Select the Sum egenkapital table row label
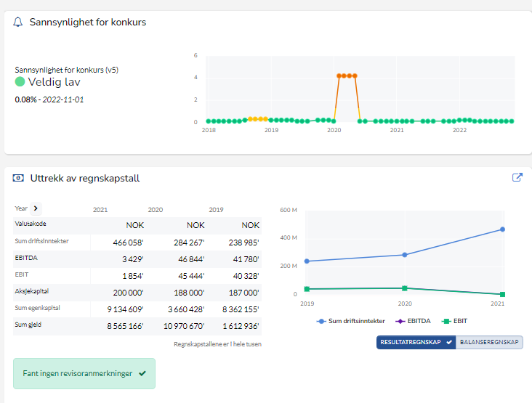 point(36,308)
